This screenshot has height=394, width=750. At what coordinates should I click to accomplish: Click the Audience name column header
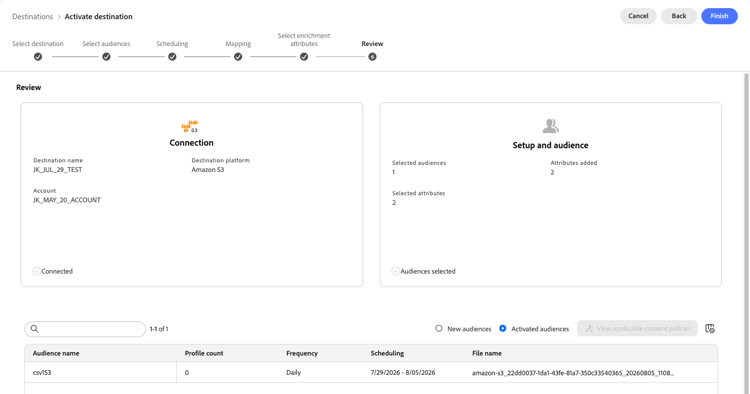[56, 353]
